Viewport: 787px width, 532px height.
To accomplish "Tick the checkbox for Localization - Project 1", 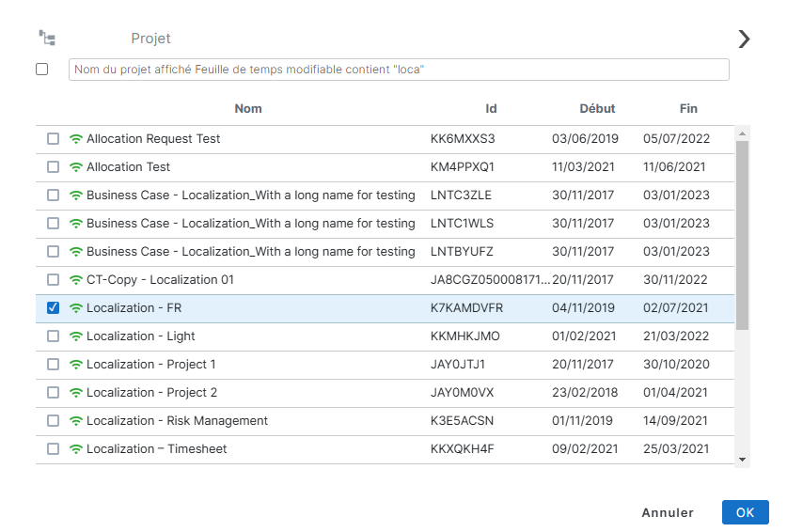I will coord(53,365).
